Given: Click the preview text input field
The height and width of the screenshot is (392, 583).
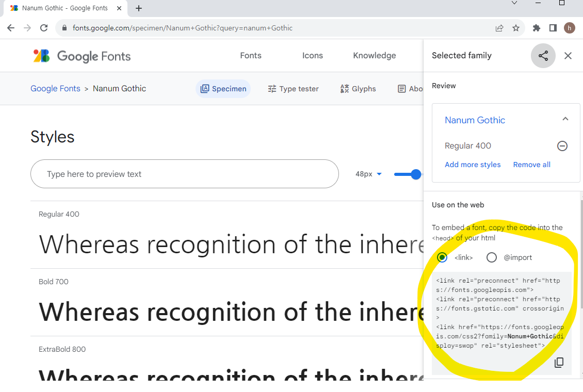Looking at the screenshot, I should pos(184,174).
